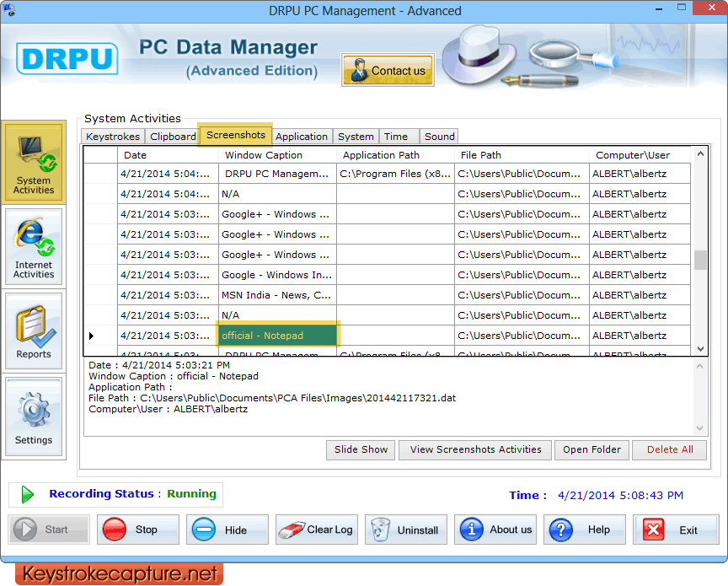
Task: Click View Screenshots Activities button
Action: 475,450
